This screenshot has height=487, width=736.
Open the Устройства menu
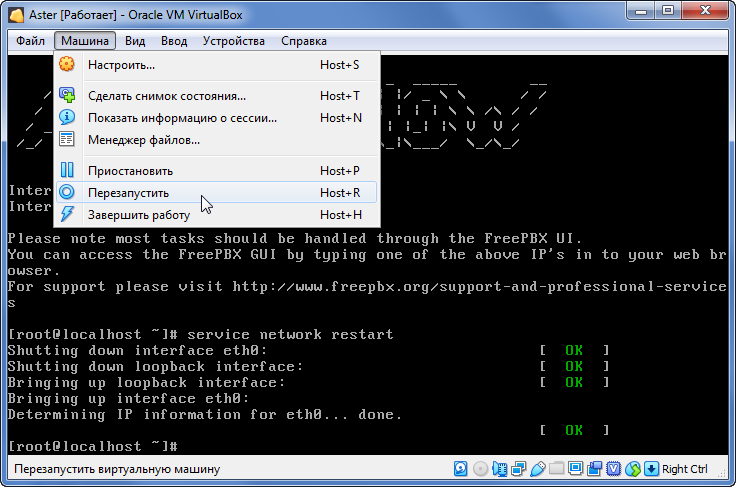pos(233,41)
